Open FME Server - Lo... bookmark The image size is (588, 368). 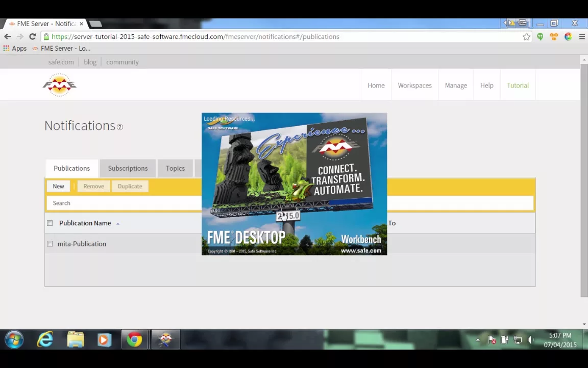pos(61,48)
